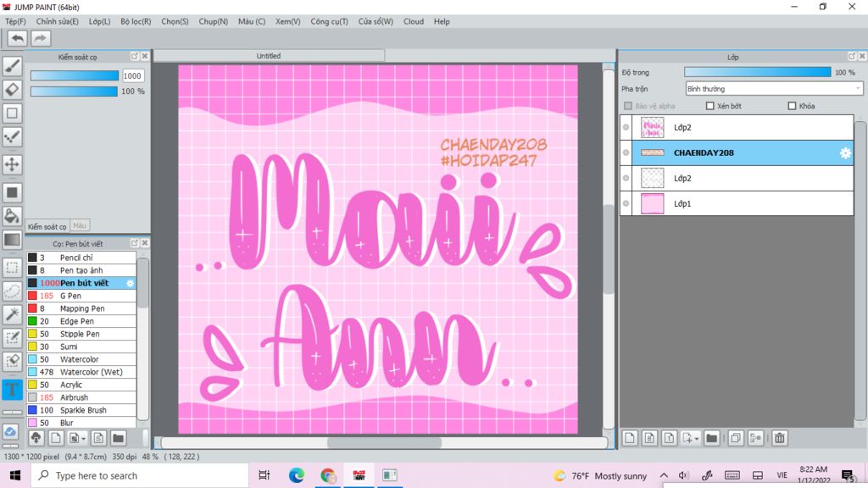This screenshot has width=868, height=488.
Task: Expand the add brush dropdown arrow
Action: coord(84,439)
